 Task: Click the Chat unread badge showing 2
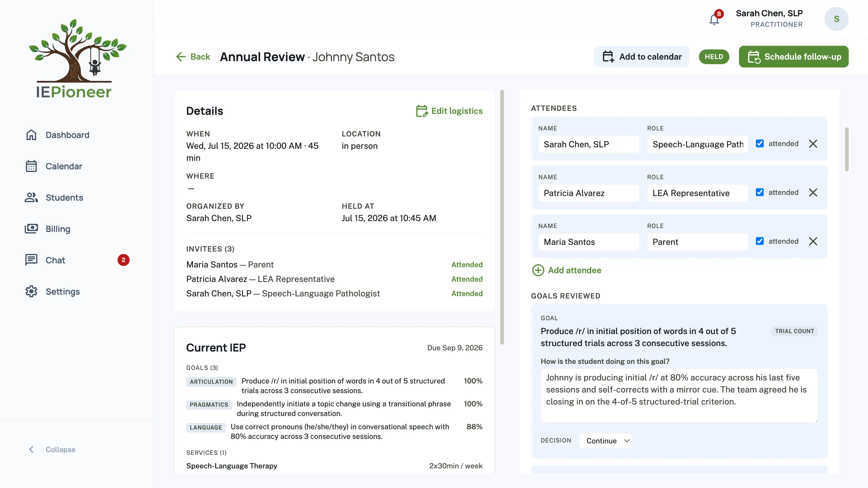(x=123, y=260)
